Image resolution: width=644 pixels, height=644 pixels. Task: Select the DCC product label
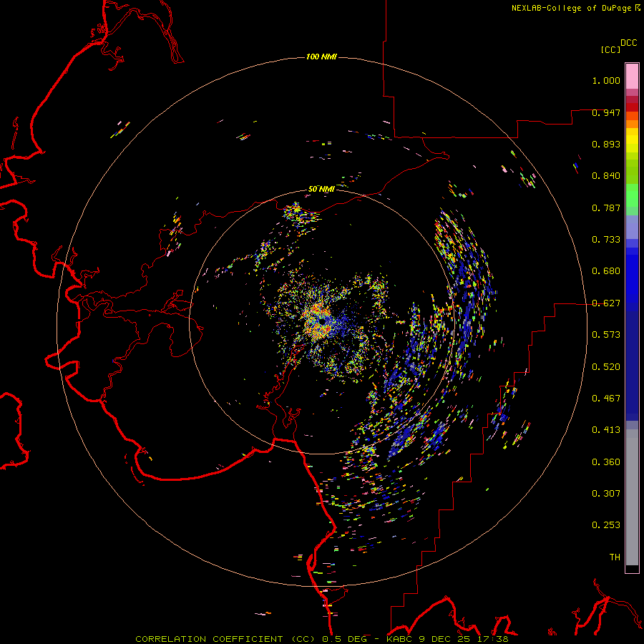pos(628,43)
